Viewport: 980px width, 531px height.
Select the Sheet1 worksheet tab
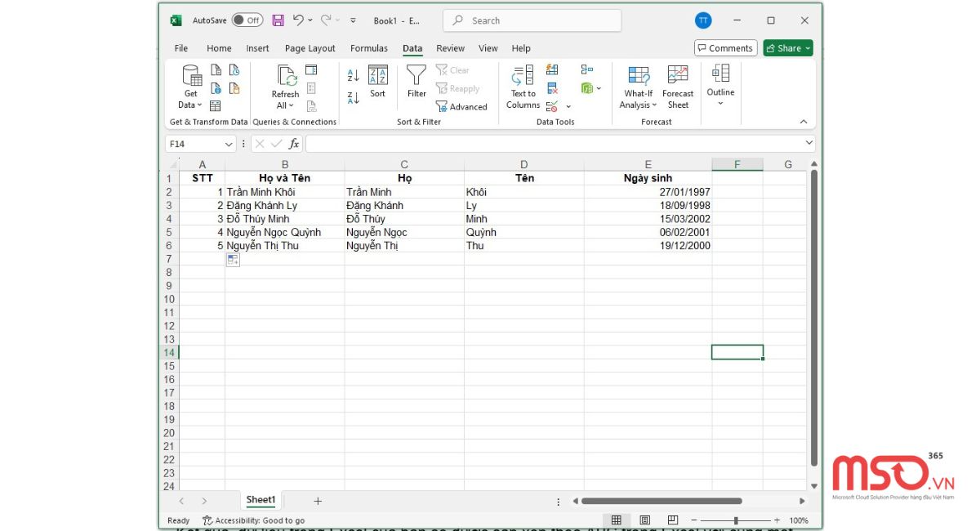(x=261, y=500)
